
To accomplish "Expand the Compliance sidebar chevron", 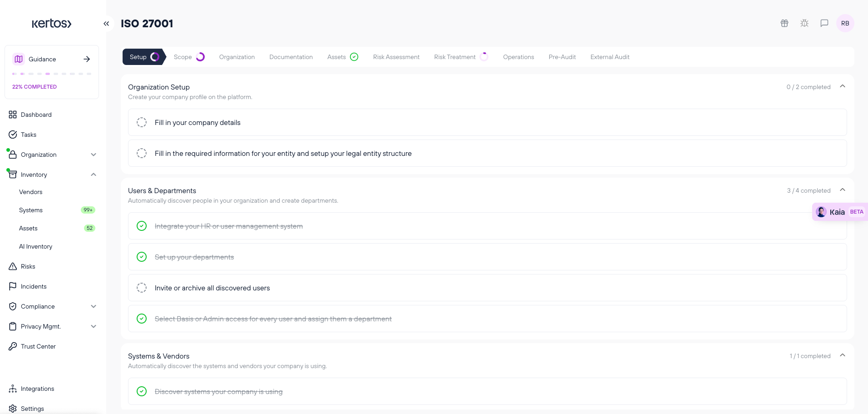I will coord(94,306).
